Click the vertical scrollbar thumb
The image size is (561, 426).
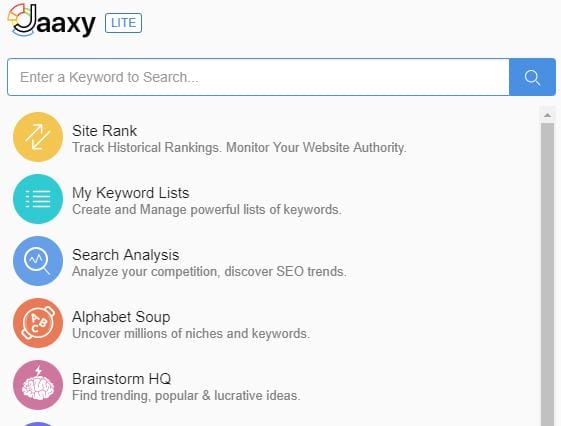click(547, 274)
